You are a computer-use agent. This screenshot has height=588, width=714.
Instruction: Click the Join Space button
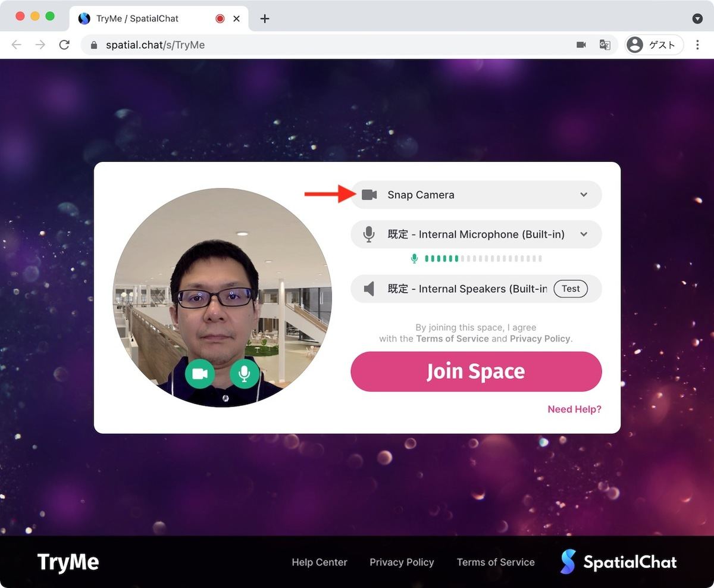[476, 371]
